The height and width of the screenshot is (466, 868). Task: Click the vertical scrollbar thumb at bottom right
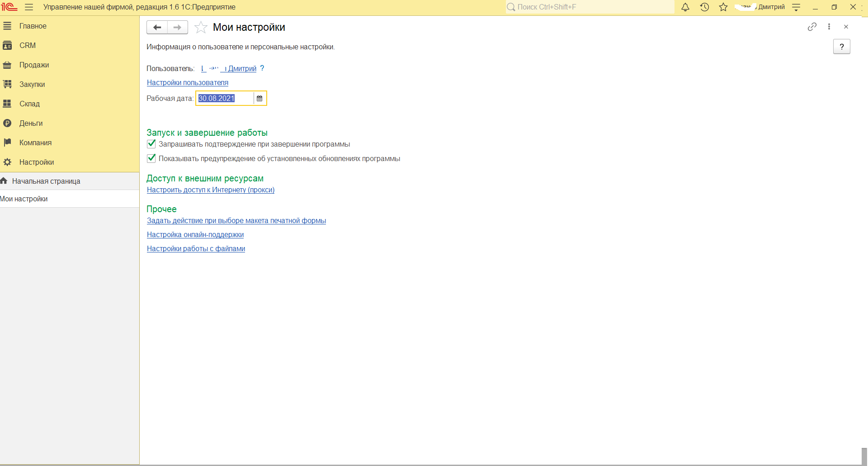click(864, 456)
